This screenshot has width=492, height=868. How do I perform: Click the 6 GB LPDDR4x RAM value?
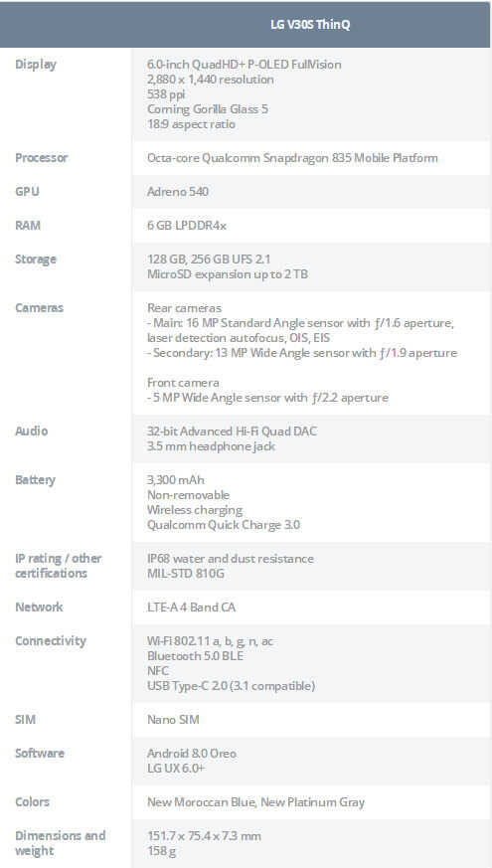pos(187,226)
